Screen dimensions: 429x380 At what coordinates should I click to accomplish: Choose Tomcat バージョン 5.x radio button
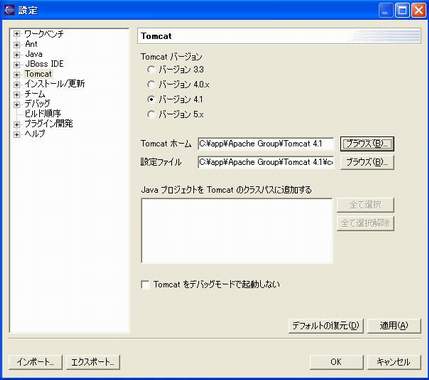click(151, 114)
